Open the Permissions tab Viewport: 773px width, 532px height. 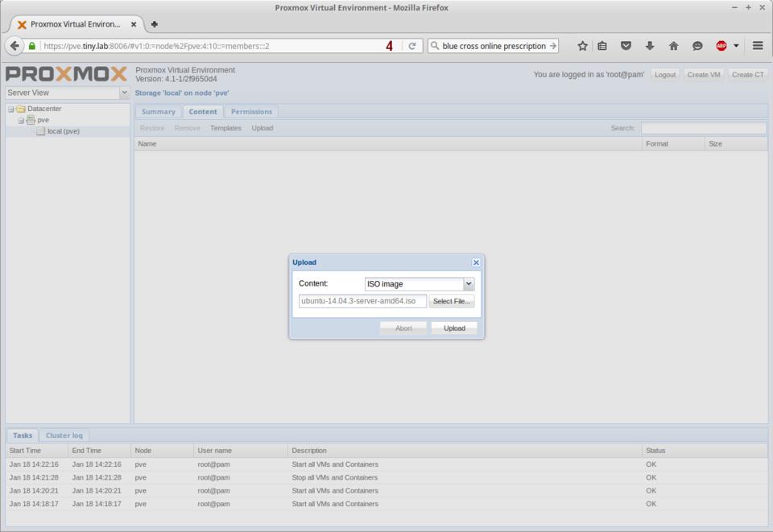tap(251, 112)
